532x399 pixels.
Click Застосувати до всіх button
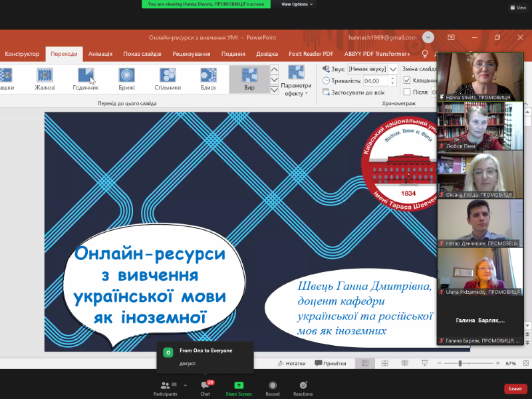tap(357, 92)
